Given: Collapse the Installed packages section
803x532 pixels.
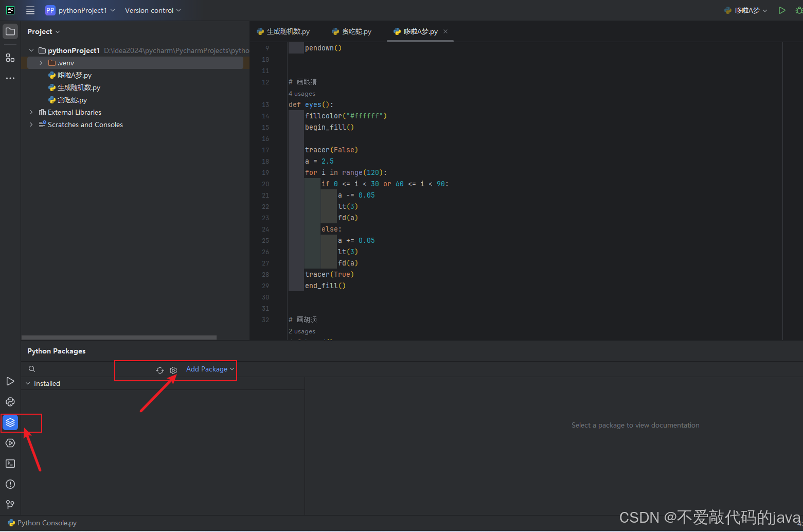Looking at the screenshot, I should coord(28,383).
